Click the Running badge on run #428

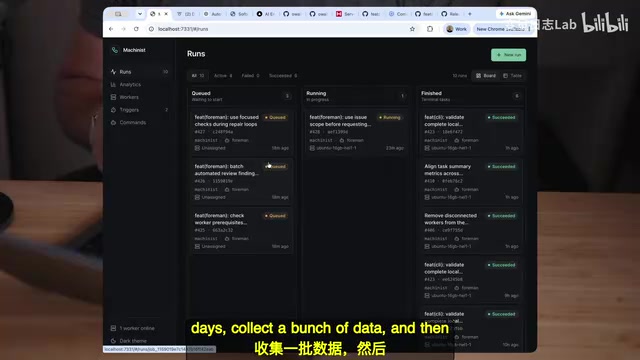click(390, 118)
